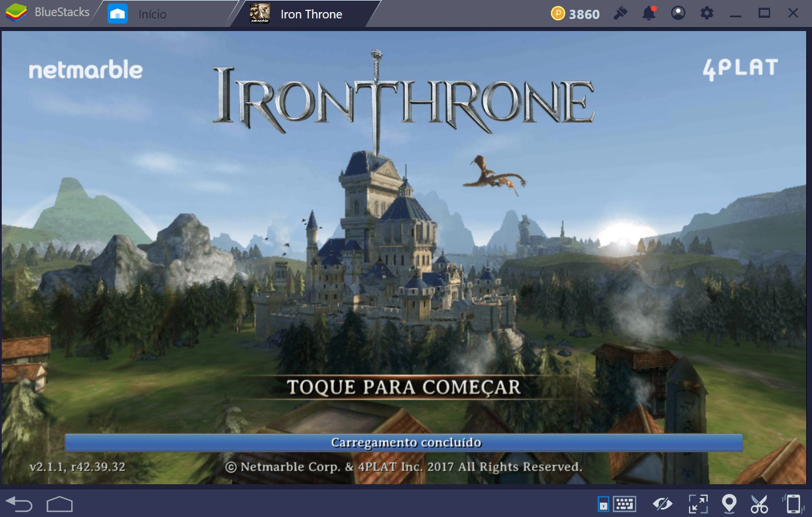Maximize the BlueStacks window
Screen dimensions: 812x517
764,13
